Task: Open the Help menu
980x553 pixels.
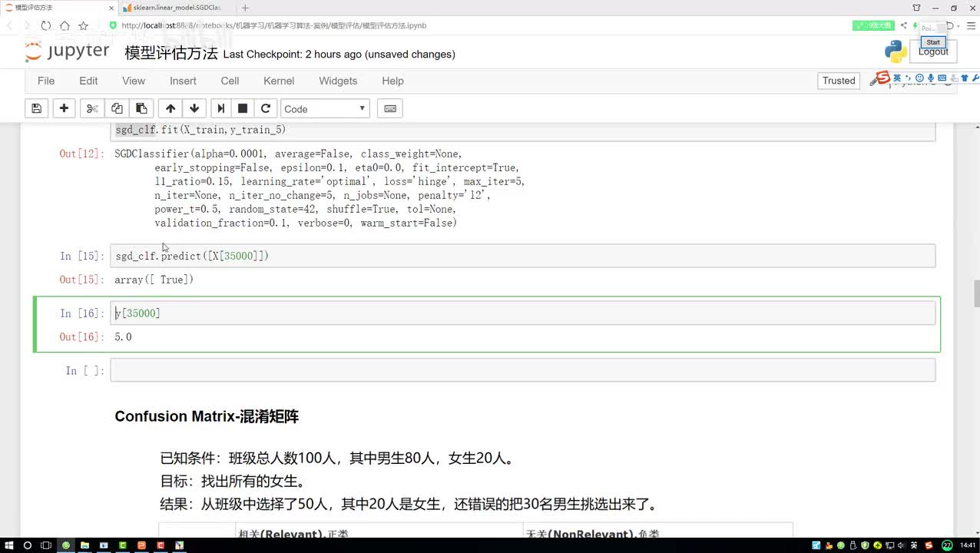Action: point(392,81)
